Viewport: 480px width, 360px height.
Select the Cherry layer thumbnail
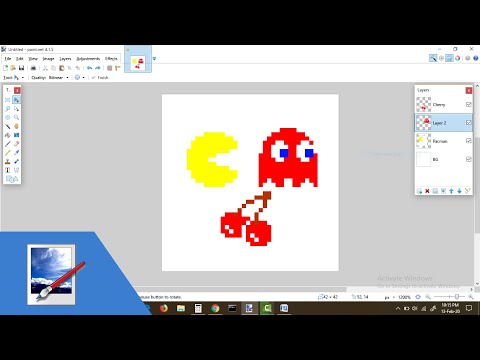(424, 105)
